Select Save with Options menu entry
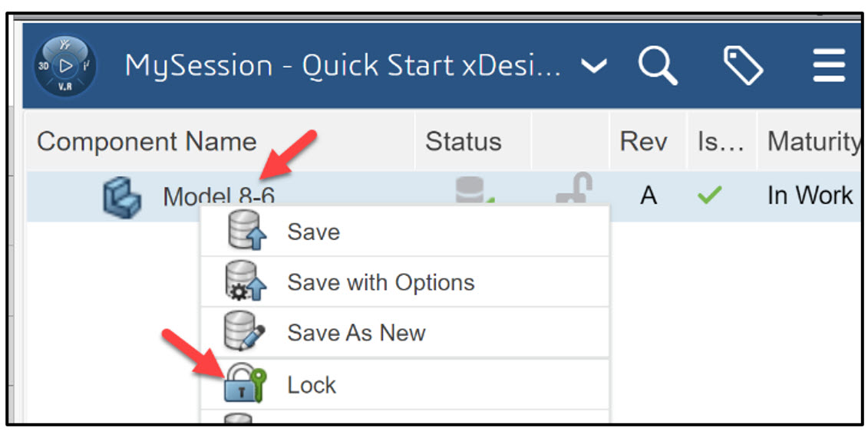The height and width of the screenshot is (431, 868). coord(381,282)
